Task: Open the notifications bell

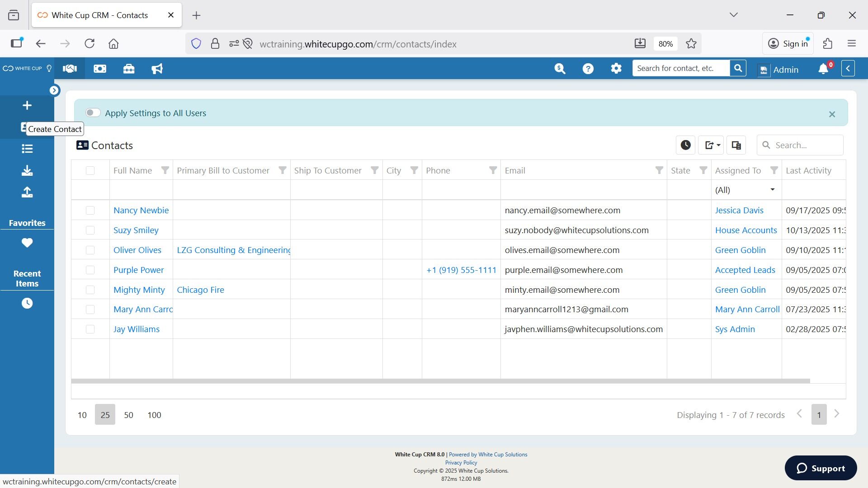Action: (824, 69)
